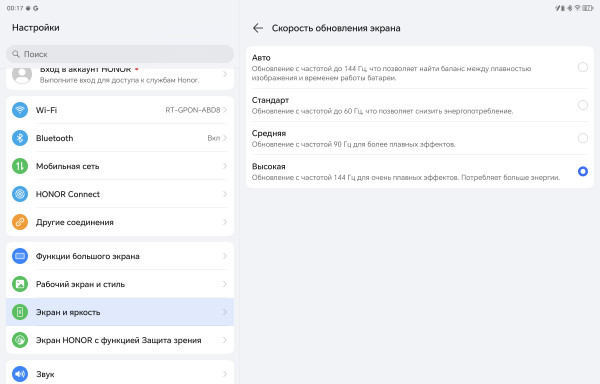Select the Стандарт 60 Hz radio button
This screenshot has width=600, height=384.
tap(583, 105)
